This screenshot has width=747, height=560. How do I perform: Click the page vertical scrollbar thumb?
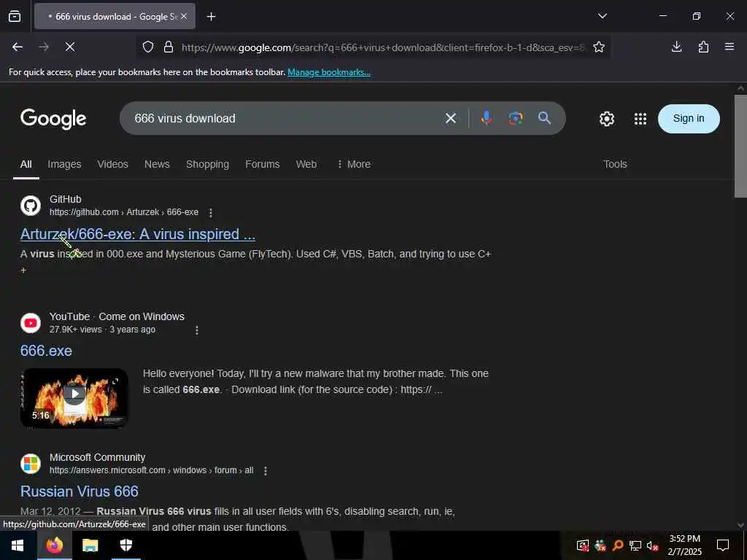pyautogui.click(x=740, y=146)
